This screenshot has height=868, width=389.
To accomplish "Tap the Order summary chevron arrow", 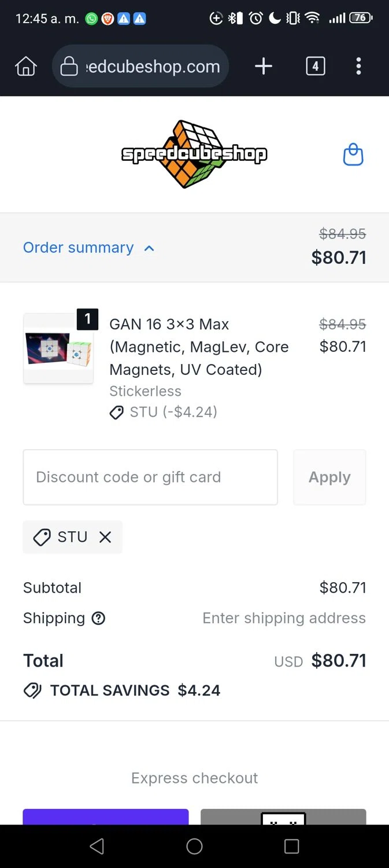I will (149, 248).
